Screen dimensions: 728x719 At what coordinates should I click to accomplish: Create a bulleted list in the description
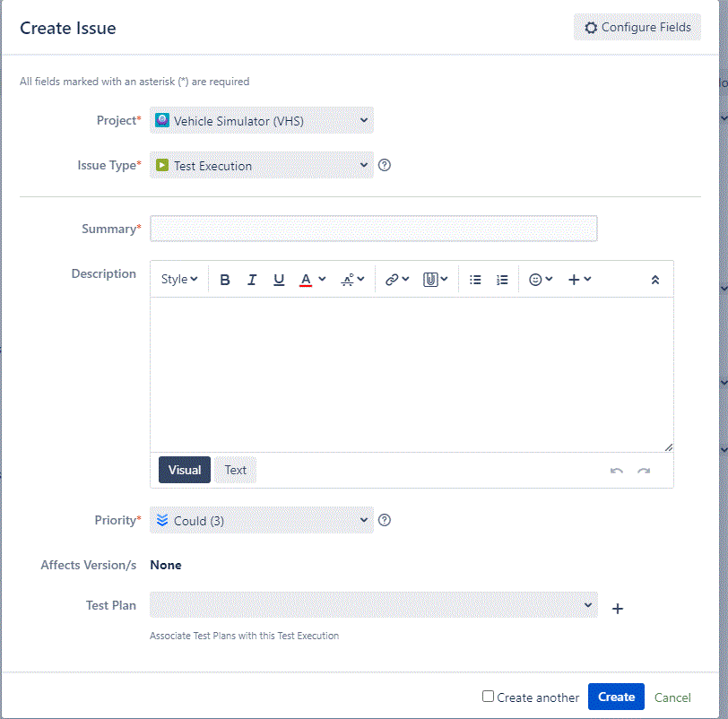click(x=475, y=279)
